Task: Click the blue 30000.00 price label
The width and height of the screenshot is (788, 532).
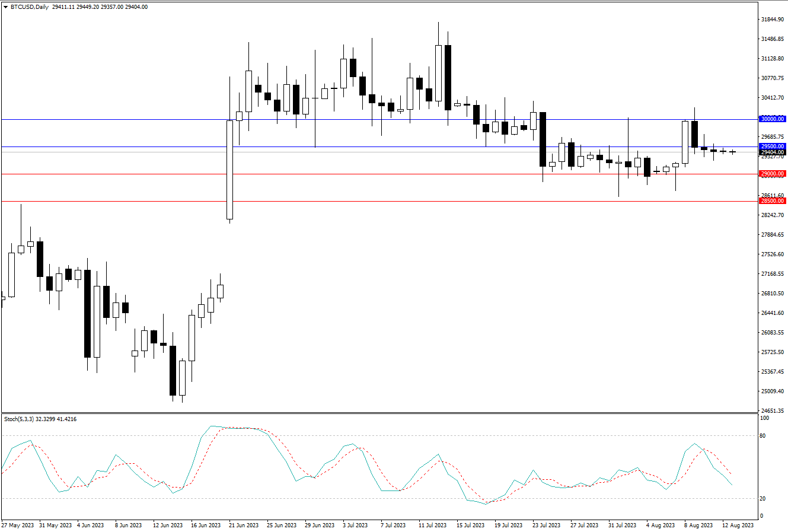Action: pyautogui.click(x=772, y=119)
